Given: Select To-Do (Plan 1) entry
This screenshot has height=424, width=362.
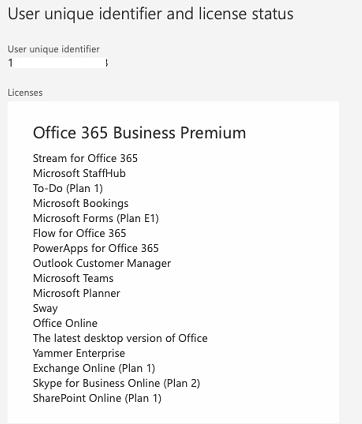Looking at the screenshot, I should pyautogui.click(x=68, y=188).
